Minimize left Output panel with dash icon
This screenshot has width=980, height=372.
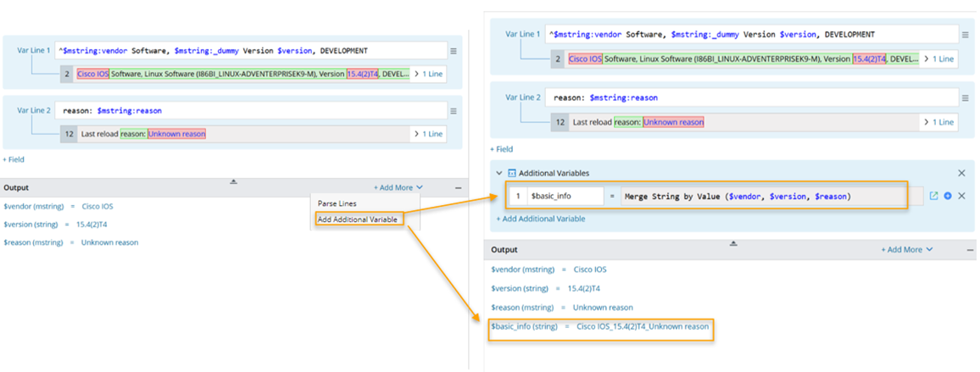coord(458,187)
